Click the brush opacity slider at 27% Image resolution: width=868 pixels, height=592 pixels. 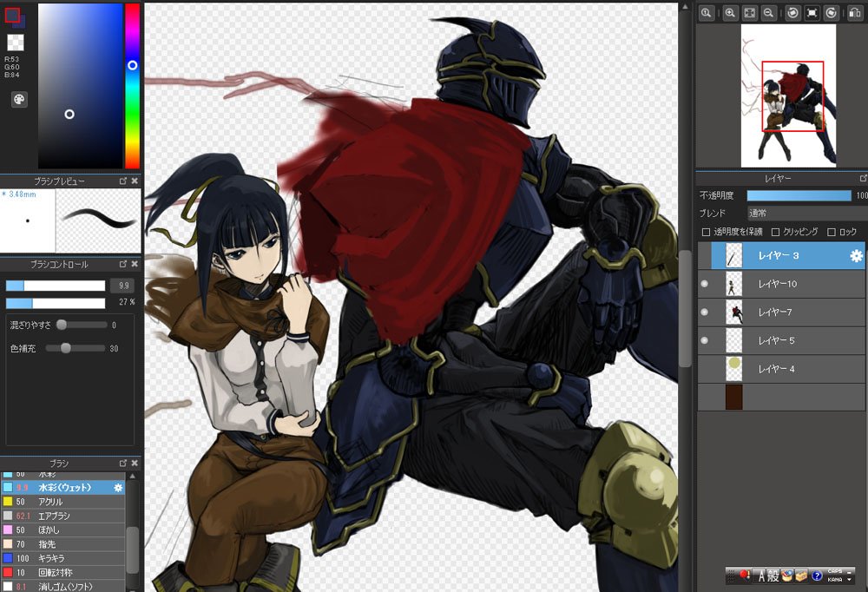(x=56, y=304)
